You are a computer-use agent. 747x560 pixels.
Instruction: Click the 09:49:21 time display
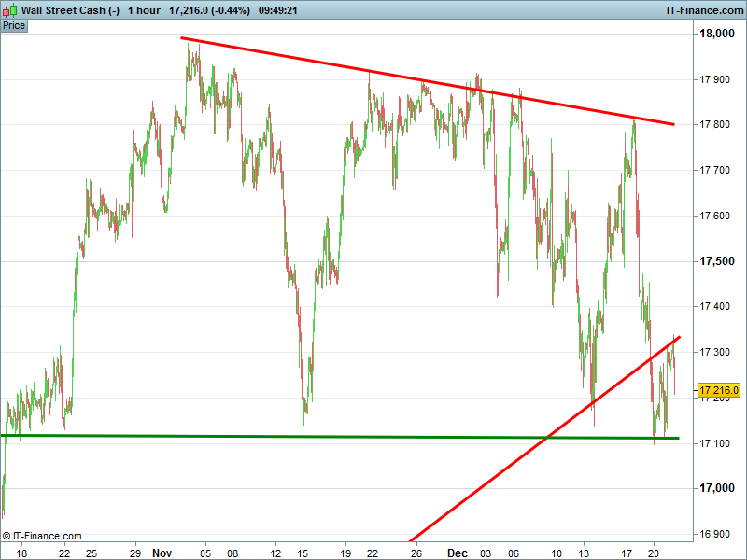(x=278, y=10)
